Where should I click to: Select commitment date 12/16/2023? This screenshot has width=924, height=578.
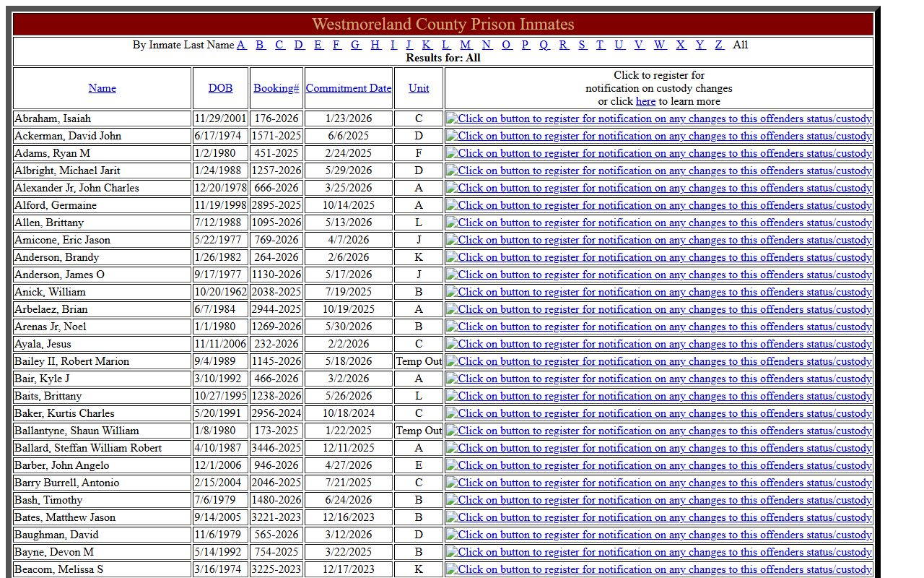point(348,517)
